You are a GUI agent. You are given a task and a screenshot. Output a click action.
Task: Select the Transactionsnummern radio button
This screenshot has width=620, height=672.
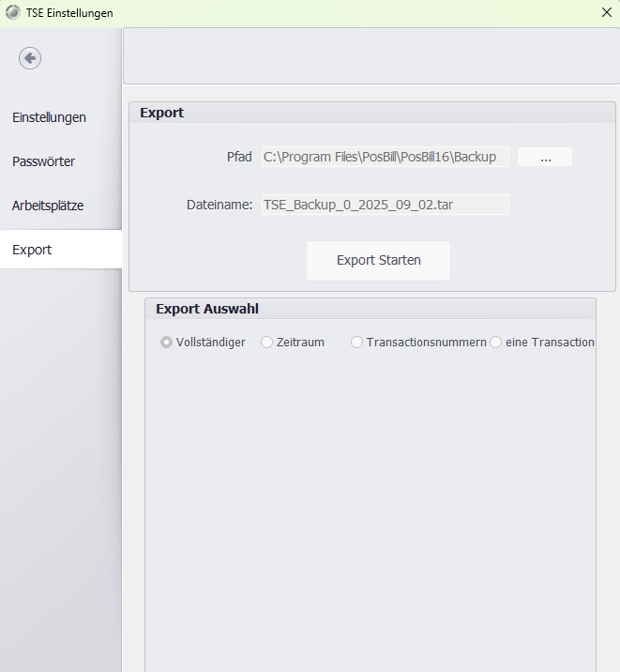pos(357,343)
